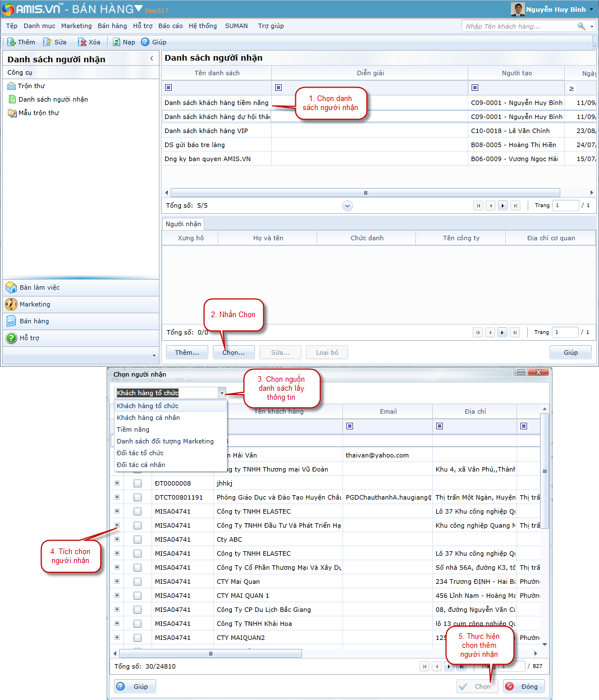Click the Chọn... button under recipients grid
The image size is (599, 700).
pos(233,353)
